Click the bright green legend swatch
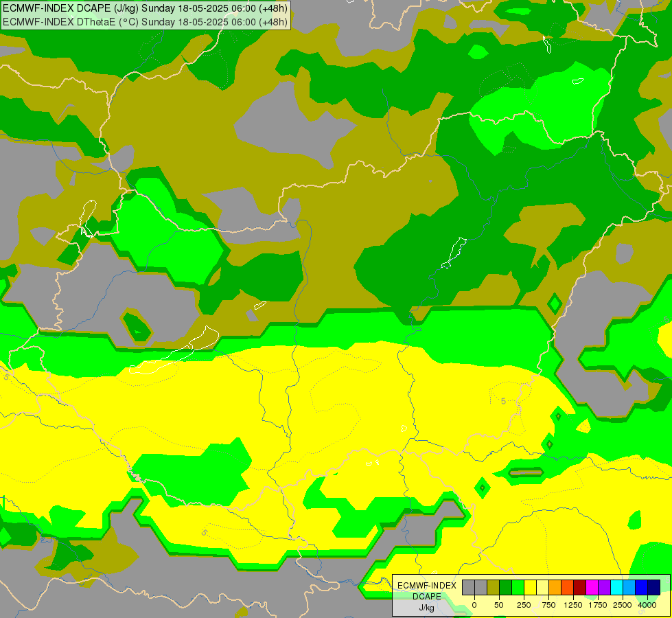The width and height of the screenshot is (672, 618). (518, 587)
